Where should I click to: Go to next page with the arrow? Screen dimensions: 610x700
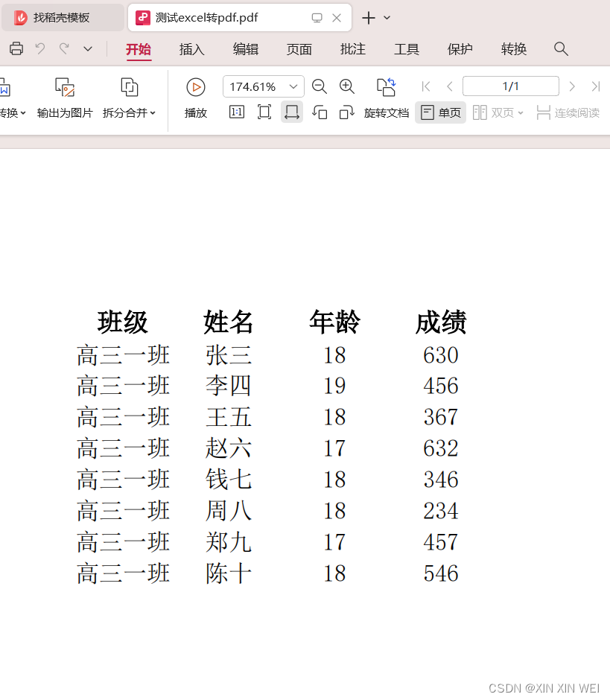coord(571,86)
